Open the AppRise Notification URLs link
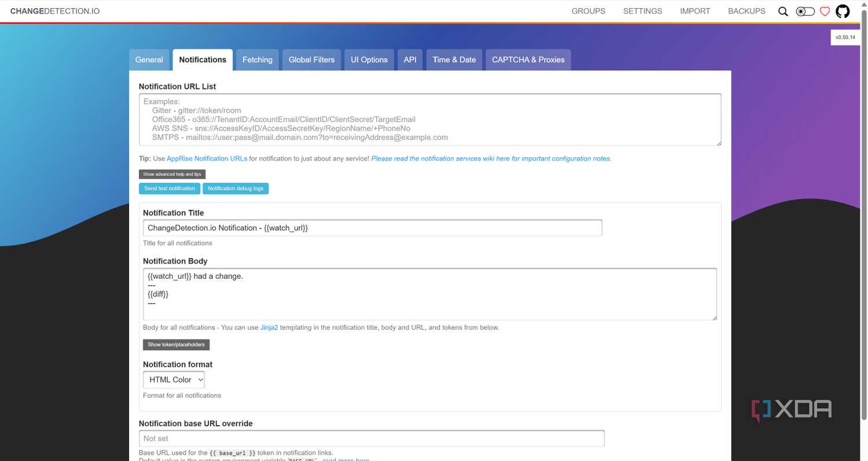The image size is (868, 461). click(207, 158)
